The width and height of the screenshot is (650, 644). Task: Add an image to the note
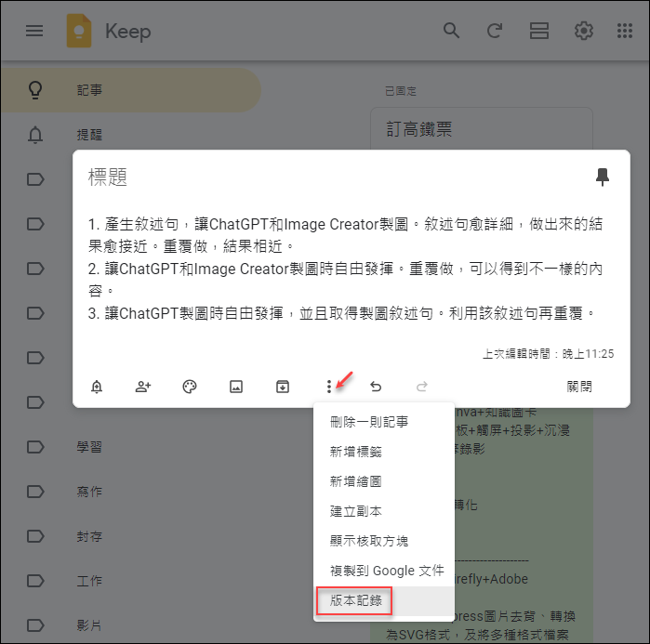click(x=236, y=387)
